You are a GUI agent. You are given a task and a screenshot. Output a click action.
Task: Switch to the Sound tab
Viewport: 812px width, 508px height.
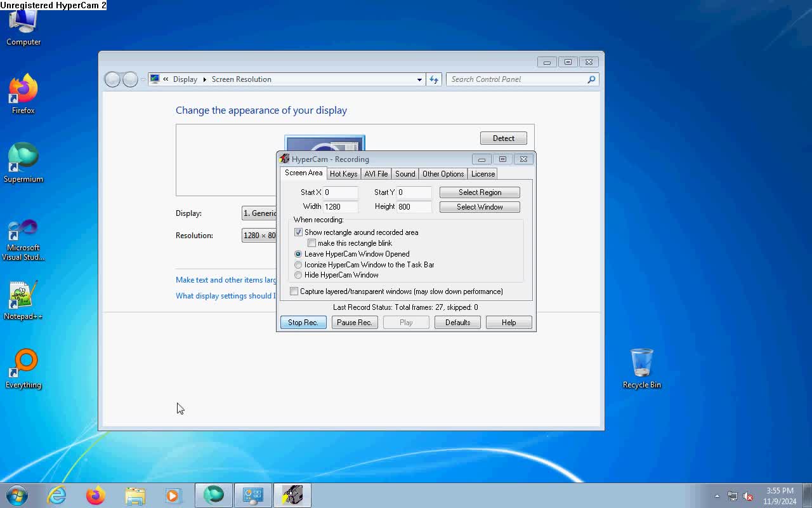click(405, 174)
